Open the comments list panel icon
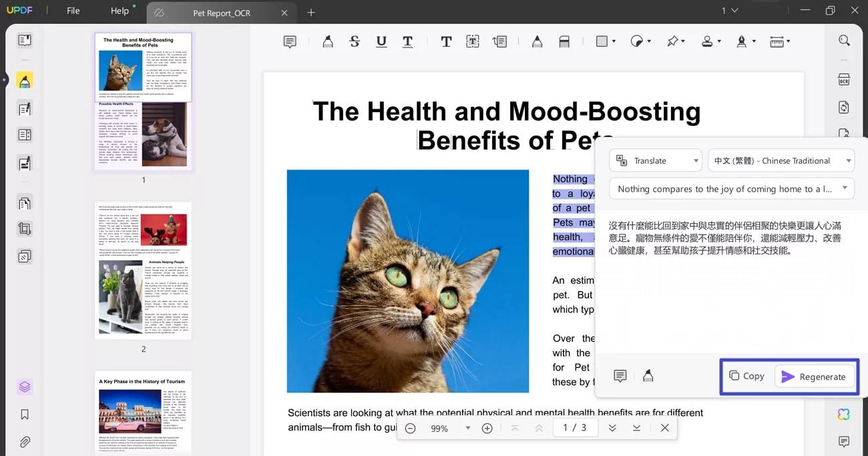Image resolution: width=868 pixels, height=456 pixels. 844,442
